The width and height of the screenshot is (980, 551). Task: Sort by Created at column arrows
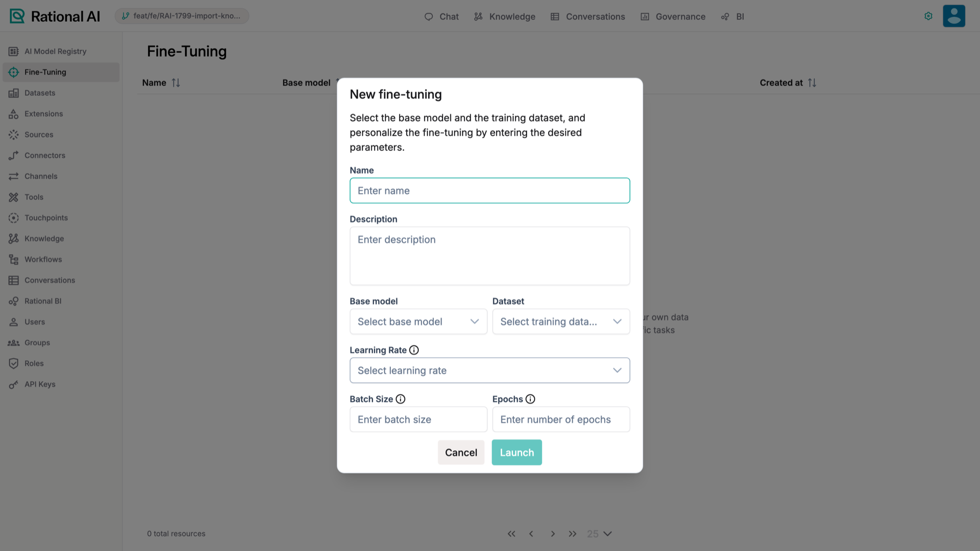click(812, 83)
